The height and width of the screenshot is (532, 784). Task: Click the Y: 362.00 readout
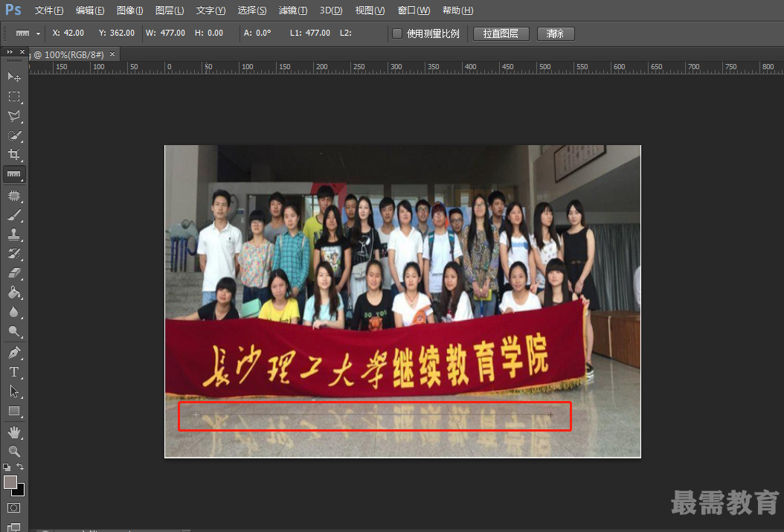(x=117, y=33)
